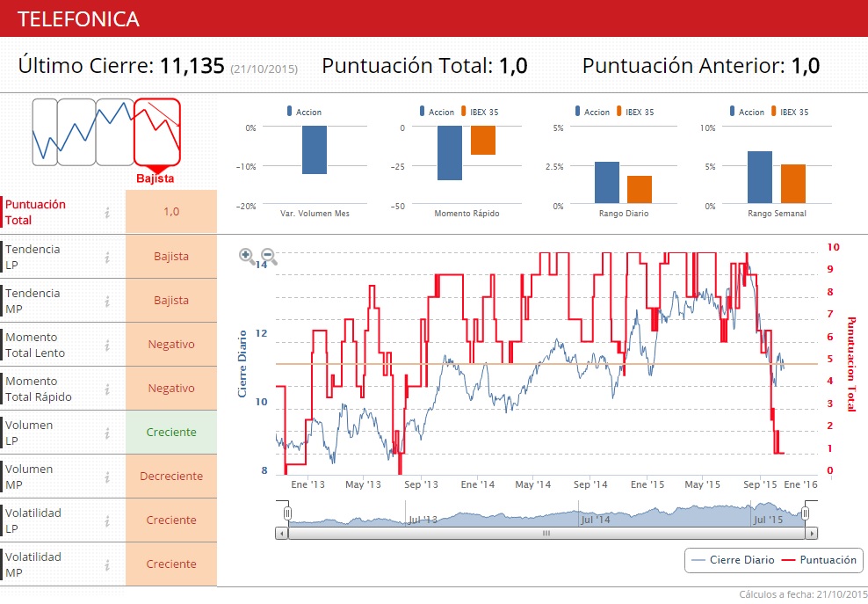Click the Último Cierre value 11,135
Screen dimensions: 868x604
coord(192,65)
